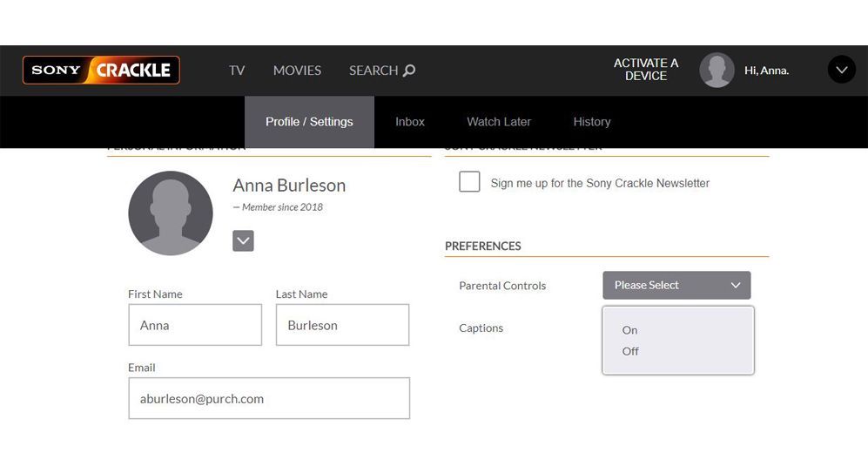Viewport: 868px width, 473px height.
Task: Open the Movies section
Action: (x=297, y=71)
